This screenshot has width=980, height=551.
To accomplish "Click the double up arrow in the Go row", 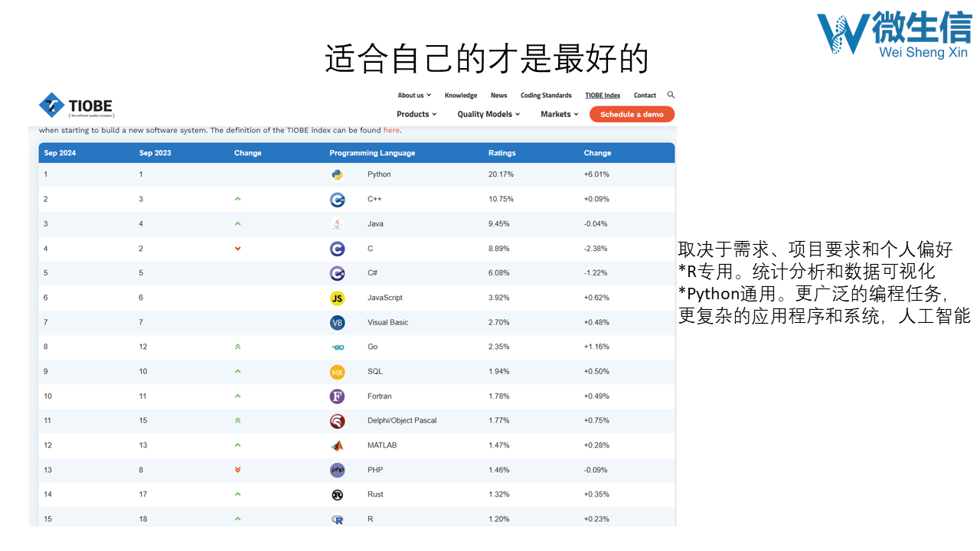I will click(x=237, y=347).
